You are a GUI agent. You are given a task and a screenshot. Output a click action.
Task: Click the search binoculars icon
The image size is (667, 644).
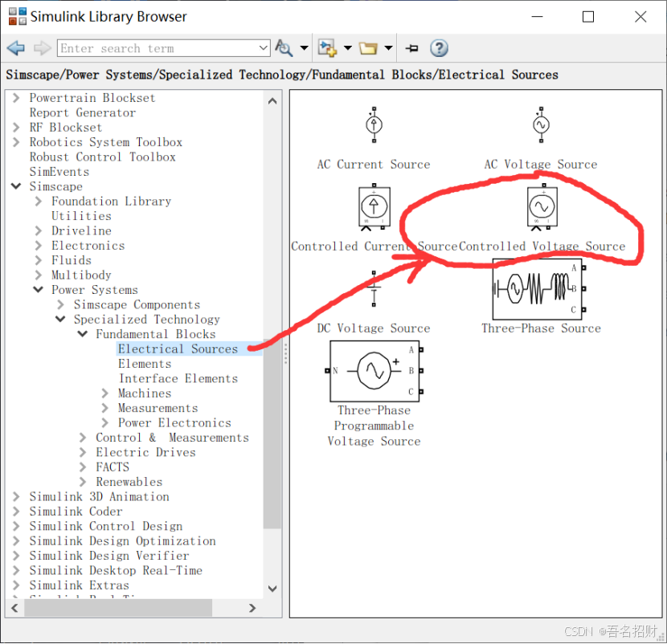[284, 48]
